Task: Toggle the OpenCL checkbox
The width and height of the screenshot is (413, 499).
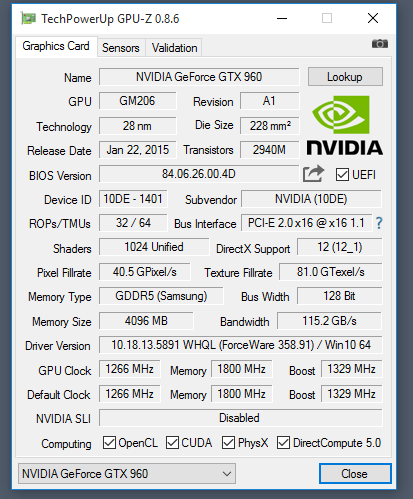Action: pyautogui.click(x=109, y=443)
